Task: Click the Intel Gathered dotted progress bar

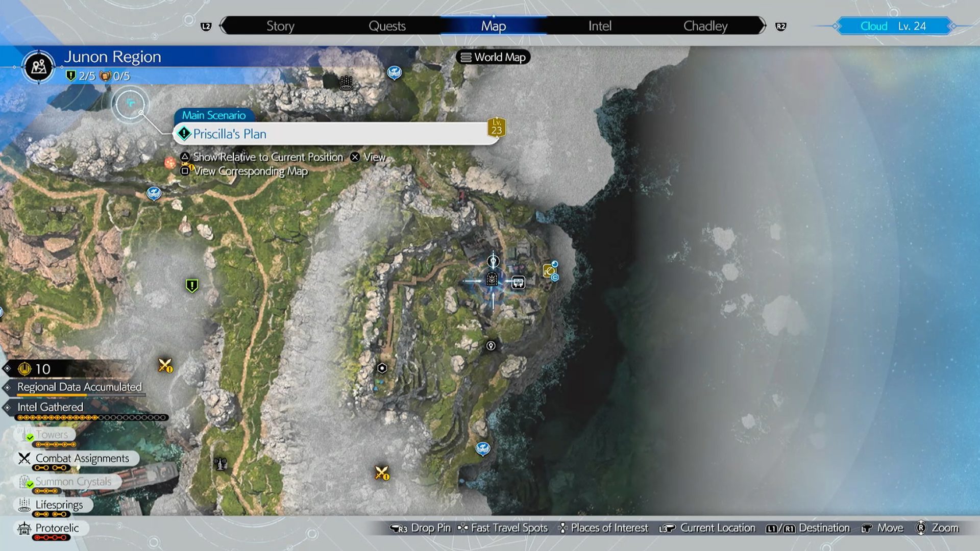Action: point(92,418)
